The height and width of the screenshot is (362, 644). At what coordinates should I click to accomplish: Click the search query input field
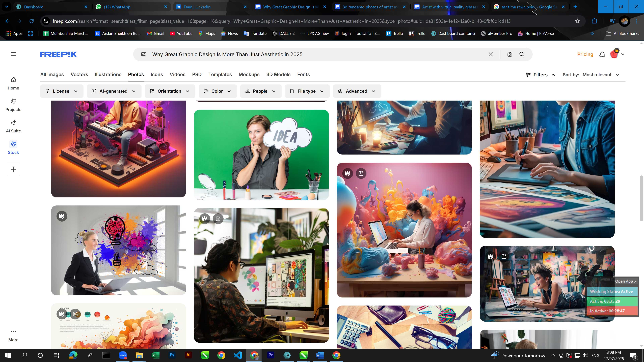tap(317, 54)
